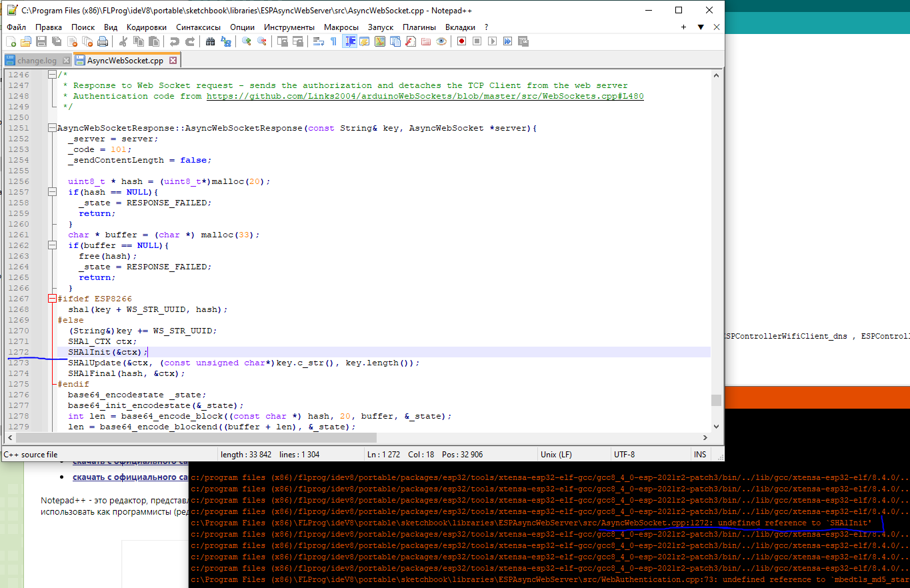Viewport: 910px width, 588px height.
Task: Click the Undo arrow icon
Action: pyautogui.click(x=175, y=41)
